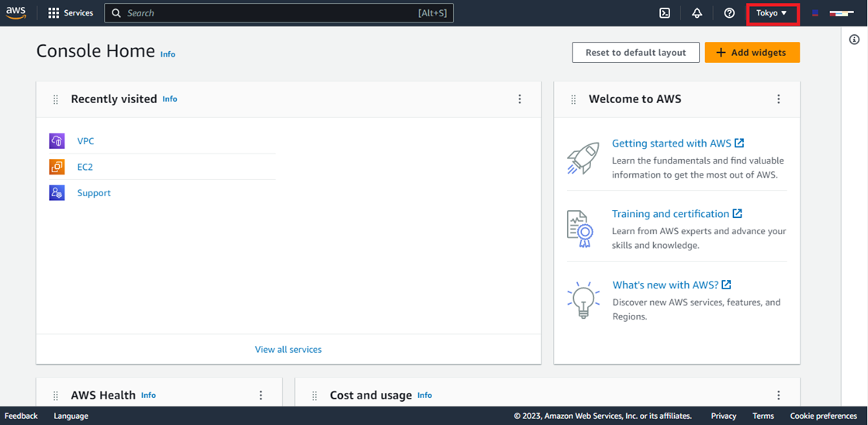The width and height of the screenshot is (868, 425).
Task: Open notifications bell icon
Action: coord(697,13)
